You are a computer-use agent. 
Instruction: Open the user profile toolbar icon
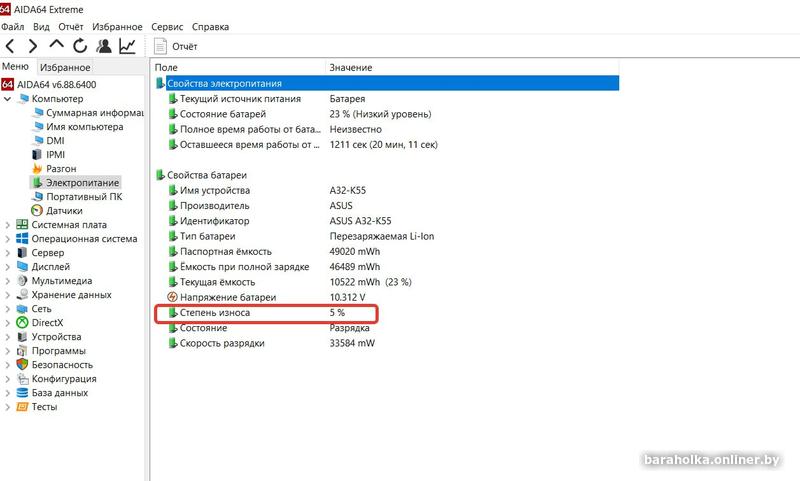tap(104, 46)
